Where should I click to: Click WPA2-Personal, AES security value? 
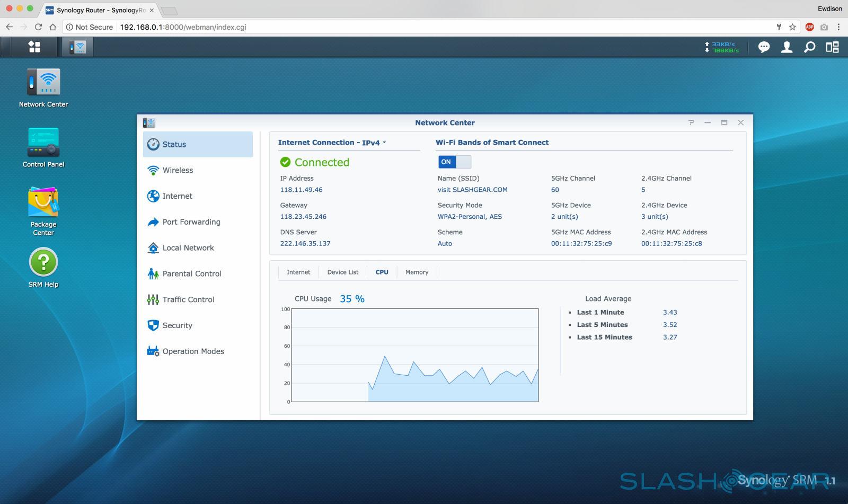[x=470, y=217]
